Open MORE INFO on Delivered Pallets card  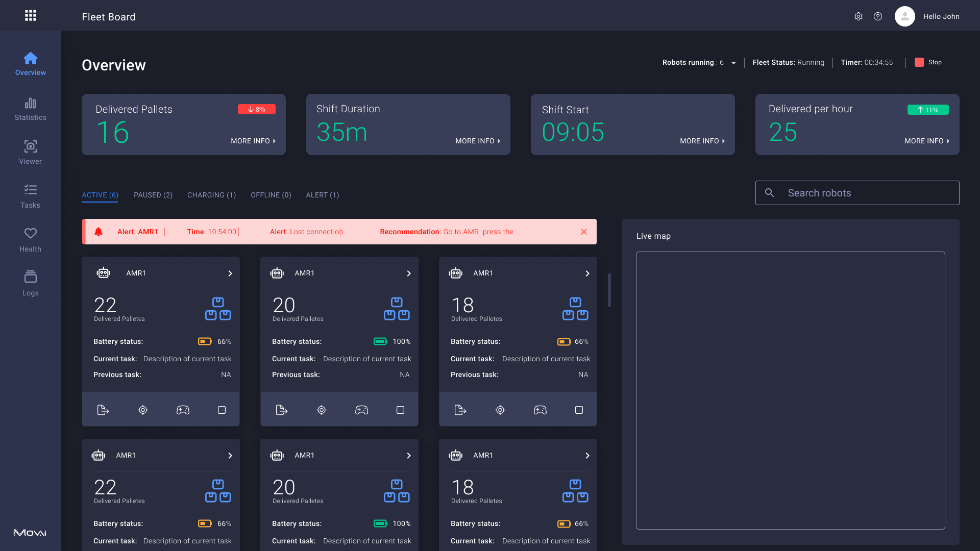coord(253,141)
